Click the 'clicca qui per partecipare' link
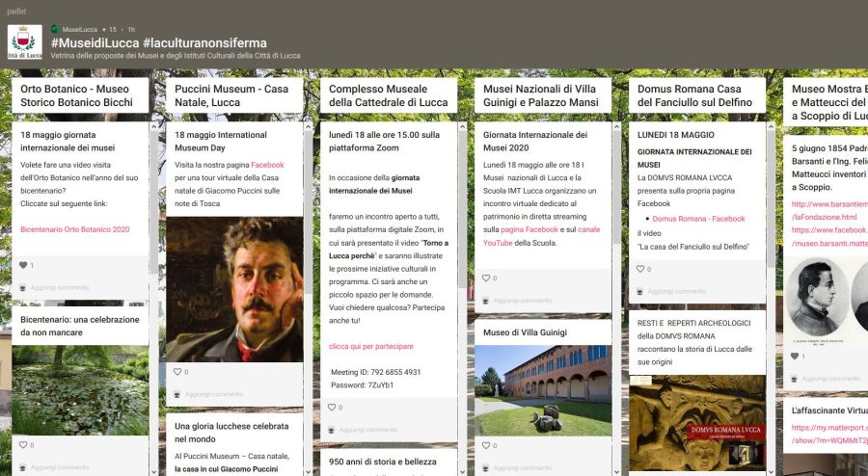The height and width of the screenshot is (476, 868). tap(370, 346)
